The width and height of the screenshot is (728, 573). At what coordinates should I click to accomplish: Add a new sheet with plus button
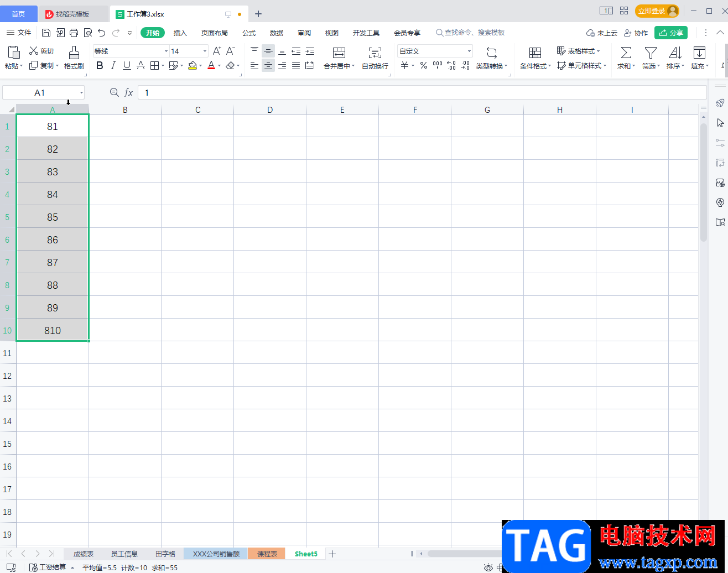[x=332, y=554]
